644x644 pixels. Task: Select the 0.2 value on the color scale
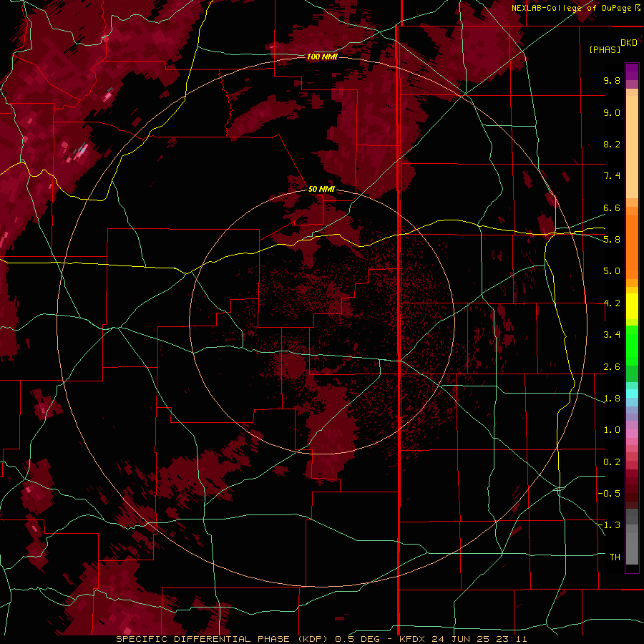(612, 462)
